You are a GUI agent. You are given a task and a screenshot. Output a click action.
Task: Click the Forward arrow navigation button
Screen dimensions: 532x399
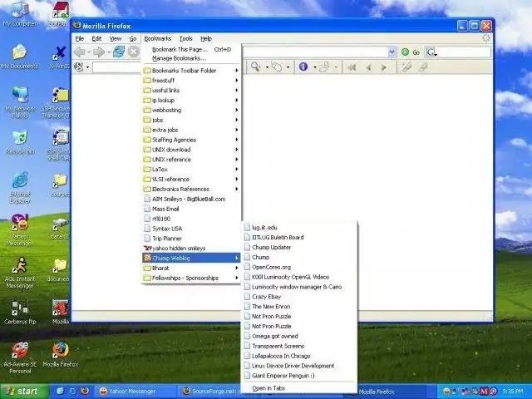(x=99, y=52)
